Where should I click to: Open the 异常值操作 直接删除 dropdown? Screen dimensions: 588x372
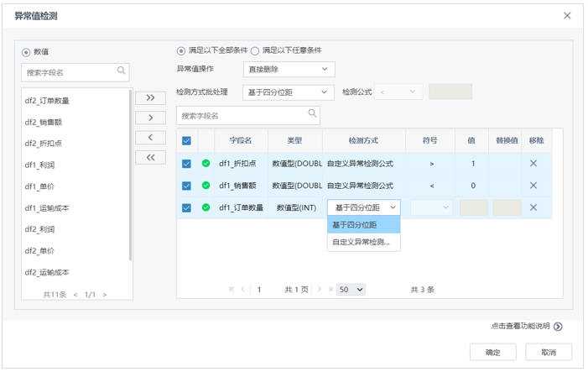(289, 70)
